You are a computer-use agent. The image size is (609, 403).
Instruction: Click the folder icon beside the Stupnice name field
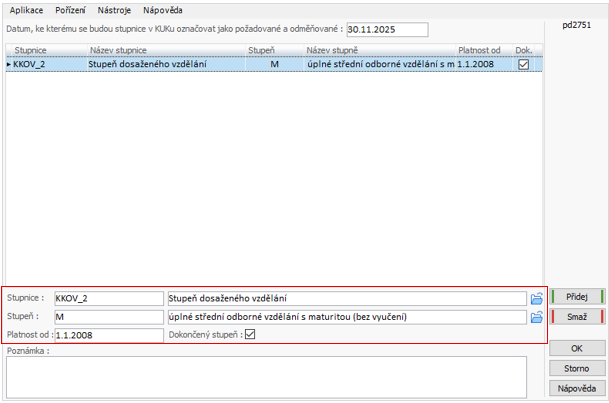coord(535,298)
